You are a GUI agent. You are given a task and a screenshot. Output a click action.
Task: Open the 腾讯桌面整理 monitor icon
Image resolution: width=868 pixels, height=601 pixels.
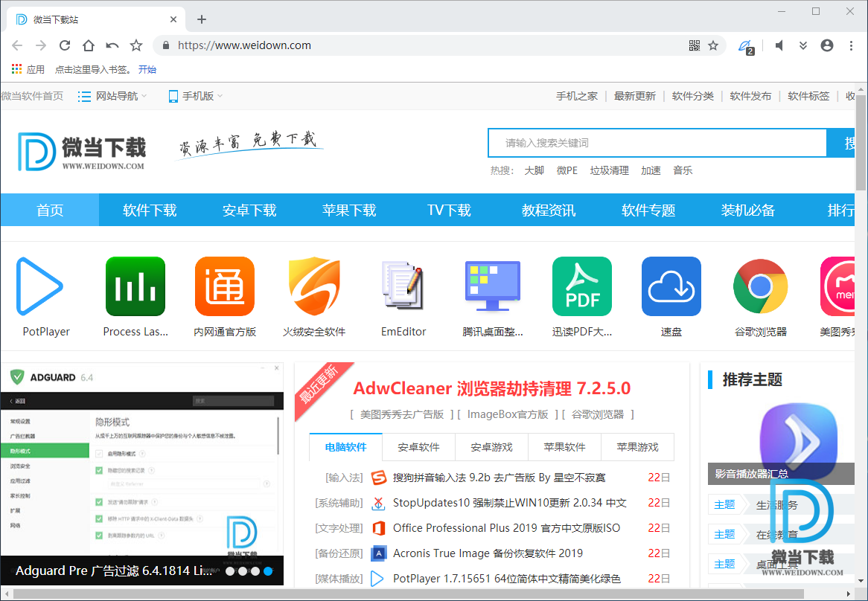pyautogui.click(x=493, y=286)
